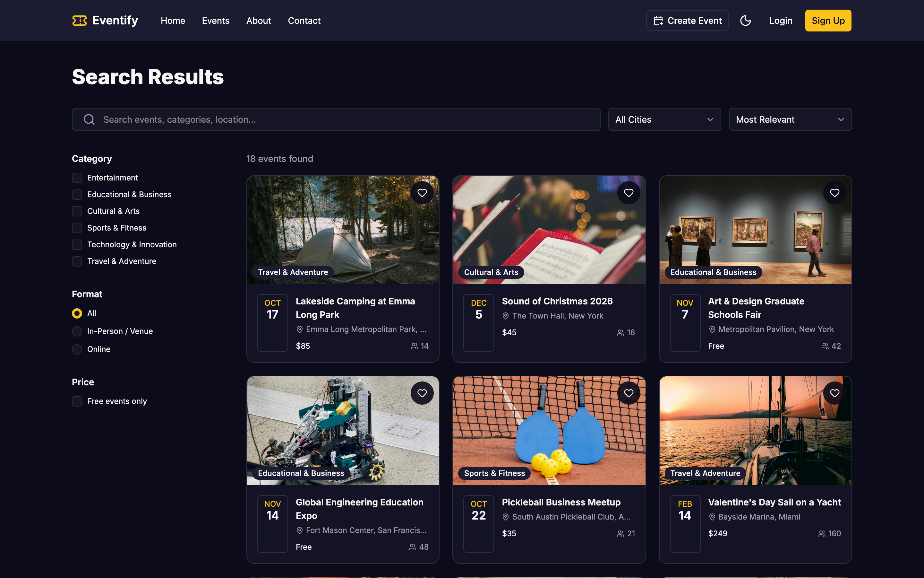
Task: Click location pin beside Metropolitan Pavilion
Action: pyautogui.click(x=712, y=329)
